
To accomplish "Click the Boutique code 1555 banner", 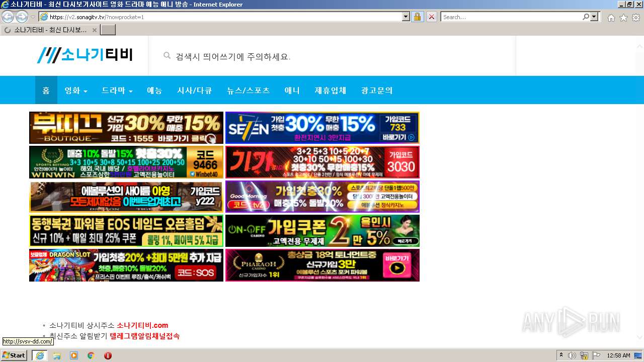I will 126,128.
